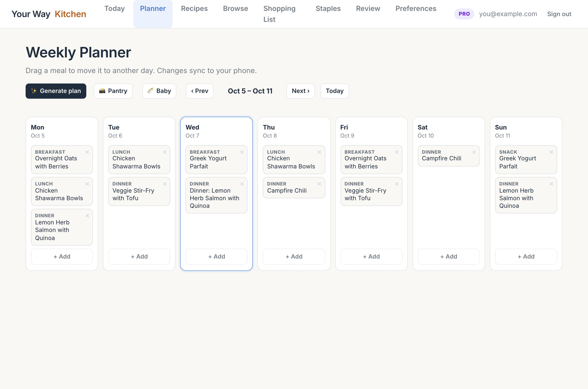Go to the Staples tab
588x389 pixels.
(x=328, y=9)
